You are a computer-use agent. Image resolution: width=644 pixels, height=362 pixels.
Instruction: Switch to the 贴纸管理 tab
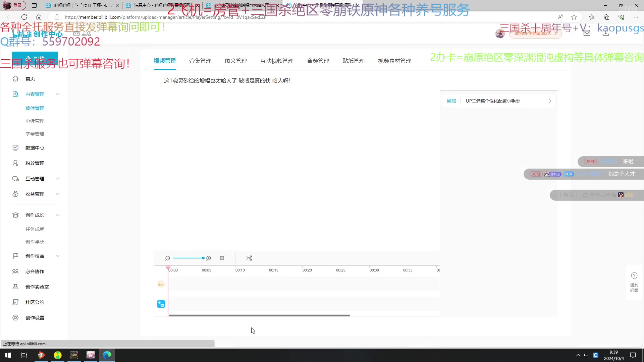pos(354,61)
